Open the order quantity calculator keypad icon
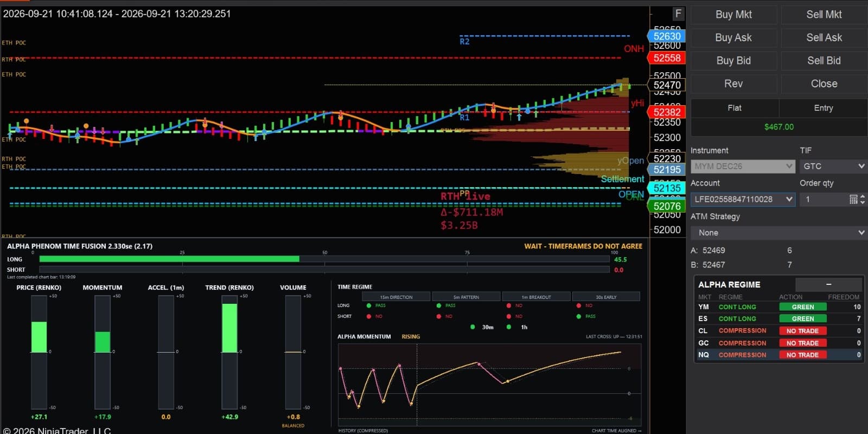The width and height of the screenshot is (868, 434). point(853,199)
